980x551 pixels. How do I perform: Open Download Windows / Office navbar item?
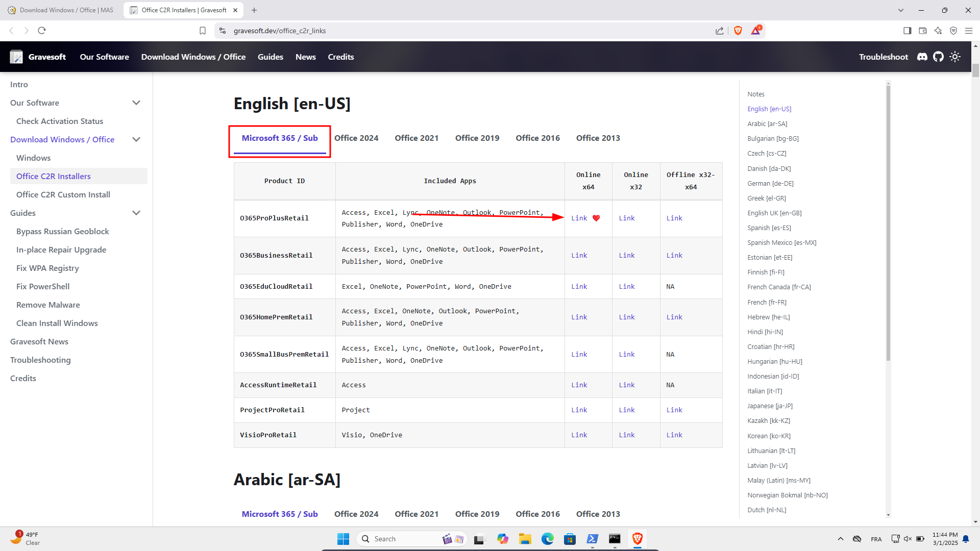click(x=193, y=57)
